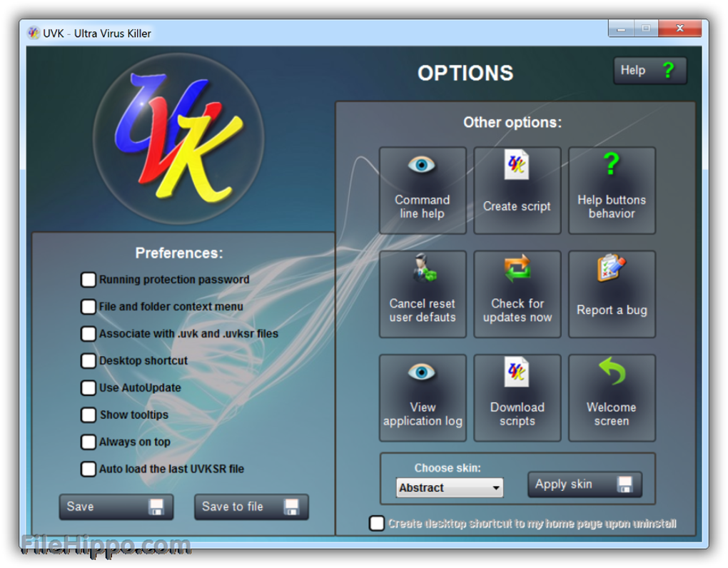Enable Always on top checkbox
728x568 pixels.
pos(89,442)
